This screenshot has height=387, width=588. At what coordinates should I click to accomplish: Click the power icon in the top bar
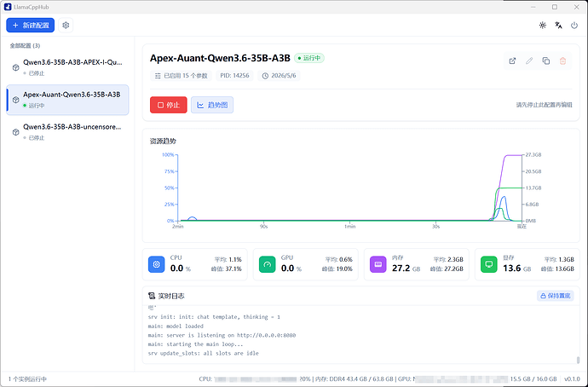click(x=574, y=25)
